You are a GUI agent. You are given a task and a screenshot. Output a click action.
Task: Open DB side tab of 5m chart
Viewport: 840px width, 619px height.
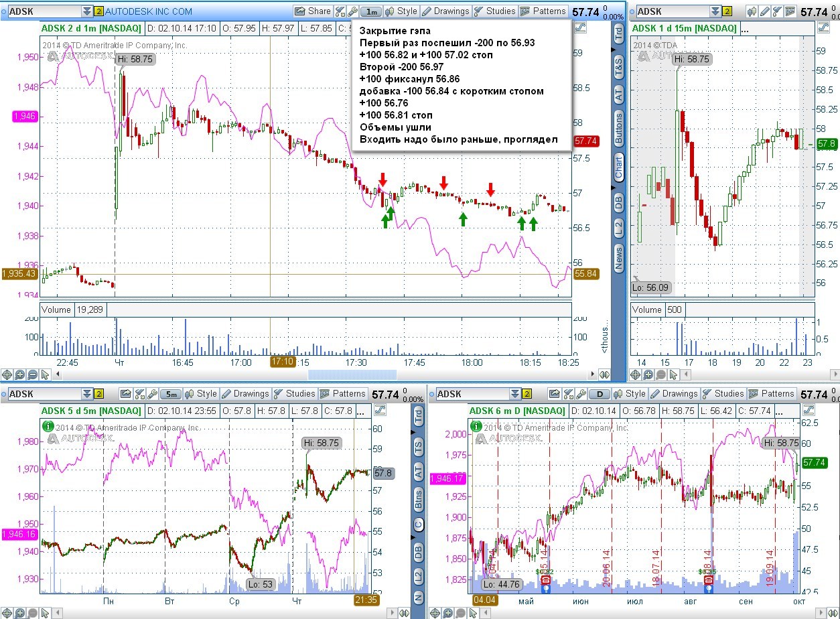pyautogui.click(x=419, y=553)
